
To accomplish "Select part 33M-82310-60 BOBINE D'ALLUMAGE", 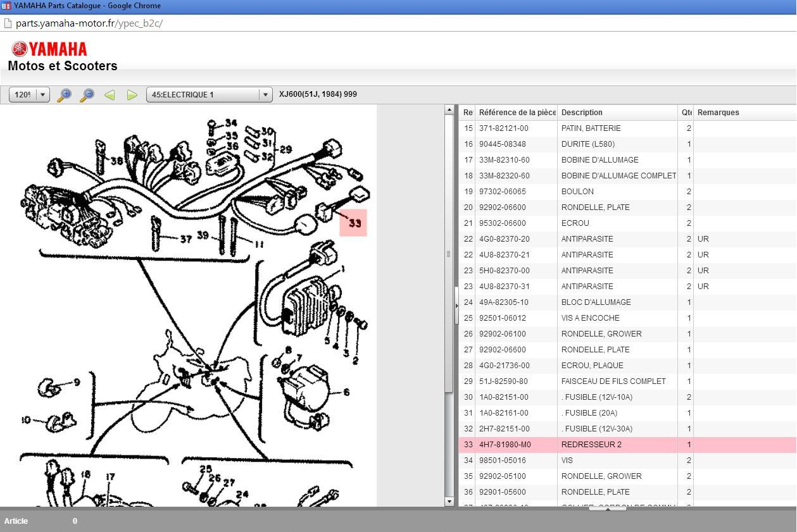I will tap(627, 160).
